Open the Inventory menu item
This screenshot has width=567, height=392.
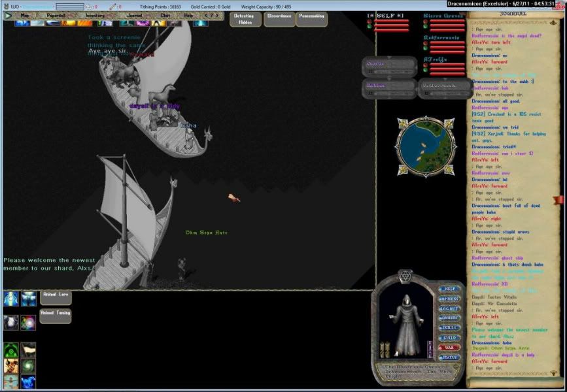[x=95, y=16]
